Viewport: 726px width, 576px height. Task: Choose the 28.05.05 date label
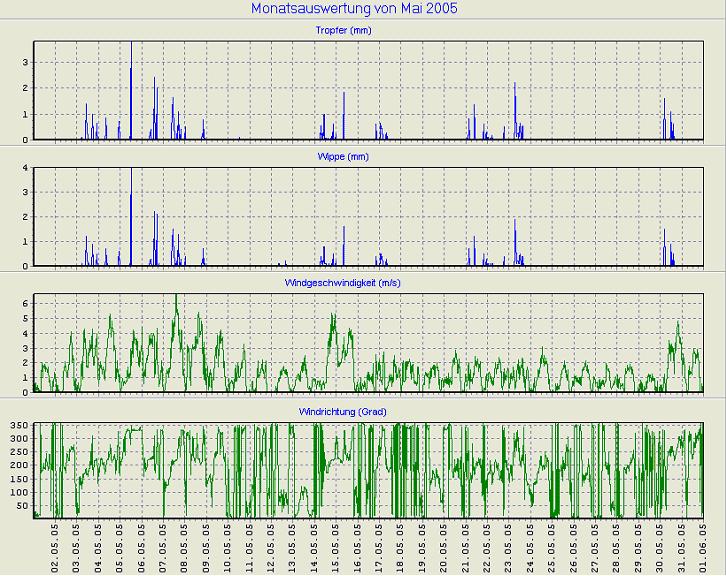(x=617, y=547)
